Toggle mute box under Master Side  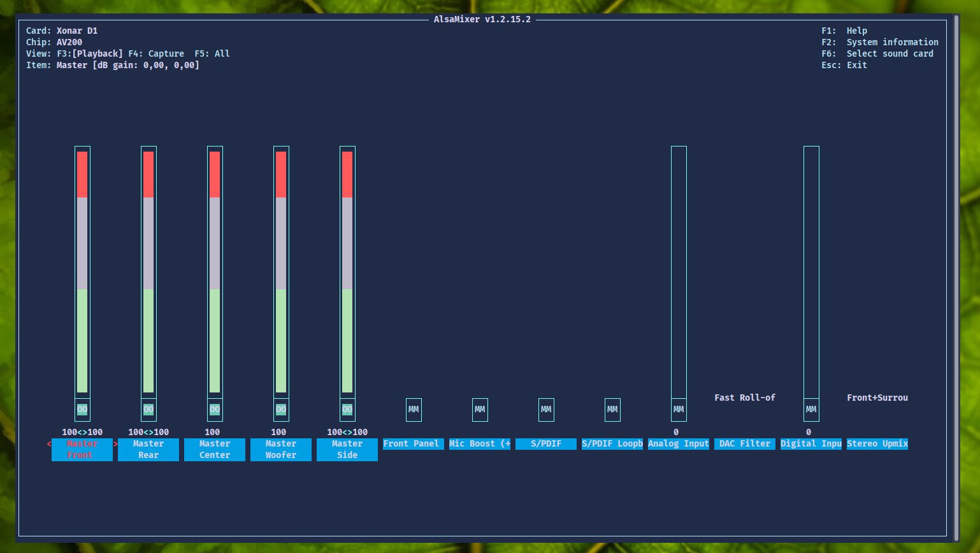347,410
